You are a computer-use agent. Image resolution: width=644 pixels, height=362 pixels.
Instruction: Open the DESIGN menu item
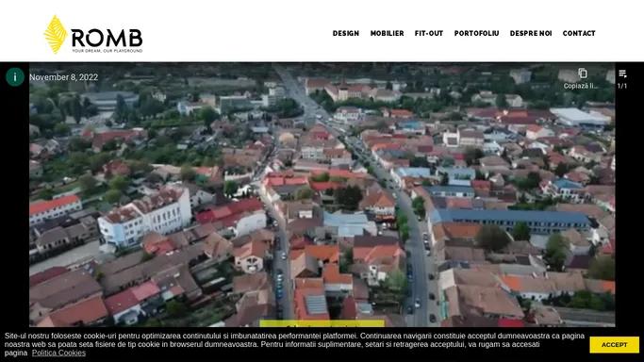coord(346,33)
